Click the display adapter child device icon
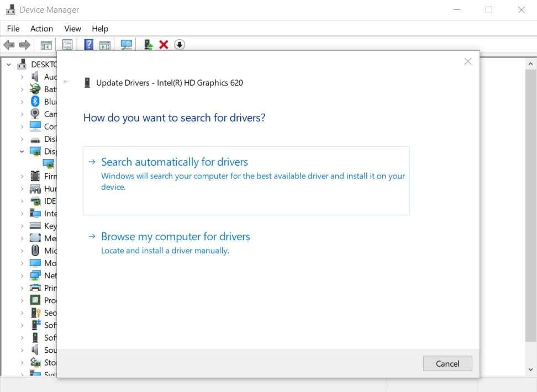Image resolution: width=537 pixels, height=392 pixels. [48, 163]
